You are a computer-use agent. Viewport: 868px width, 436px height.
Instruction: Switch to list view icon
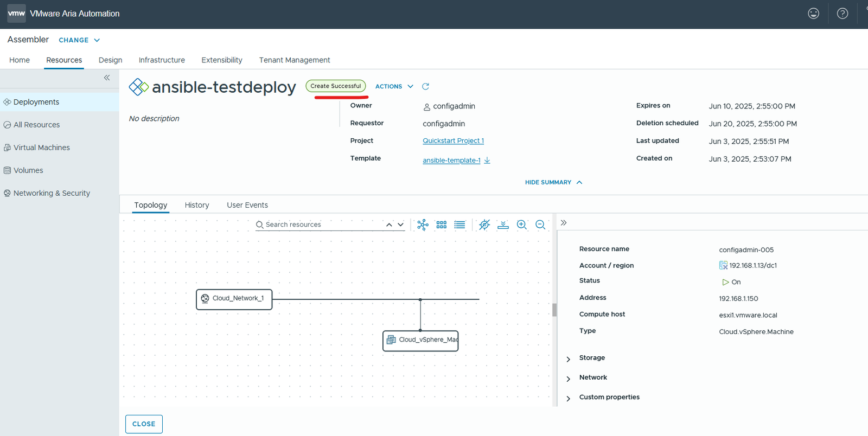coord(459,225)
